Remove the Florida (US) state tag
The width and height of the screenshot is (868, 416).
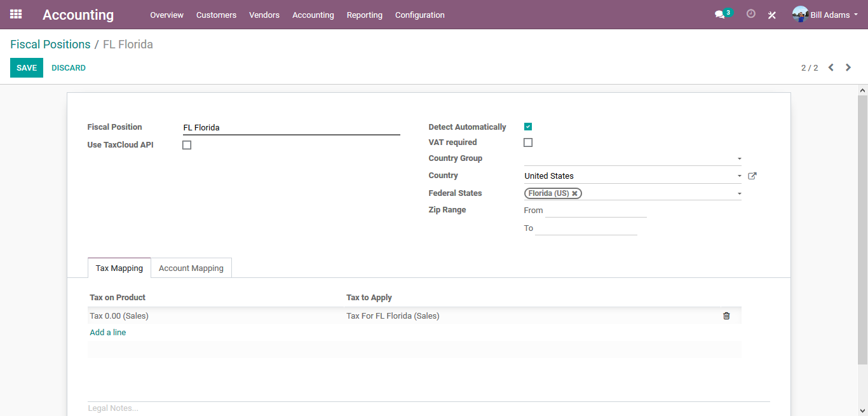[574, 193]
